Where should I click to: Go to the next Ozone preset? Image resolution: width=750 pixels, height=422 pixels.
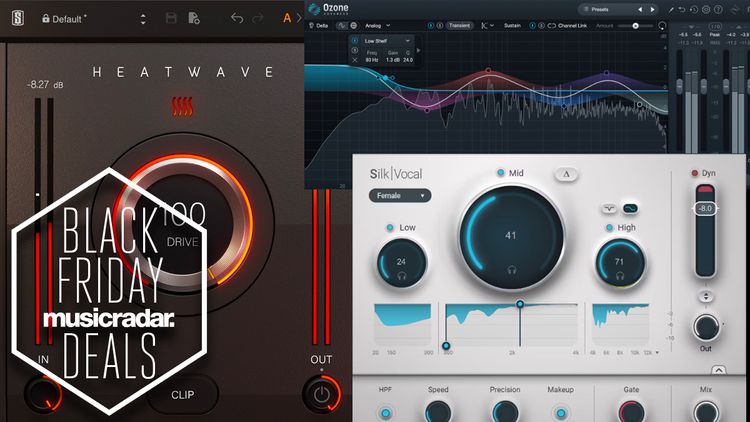pos(652,9)
